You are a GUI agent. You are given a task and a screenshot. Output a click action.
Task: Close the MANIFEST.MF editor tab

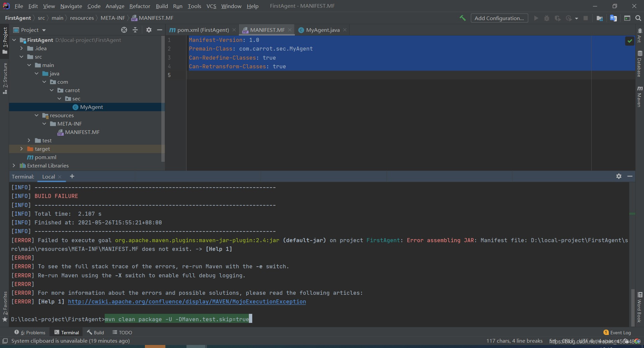[x=290, y=30]
